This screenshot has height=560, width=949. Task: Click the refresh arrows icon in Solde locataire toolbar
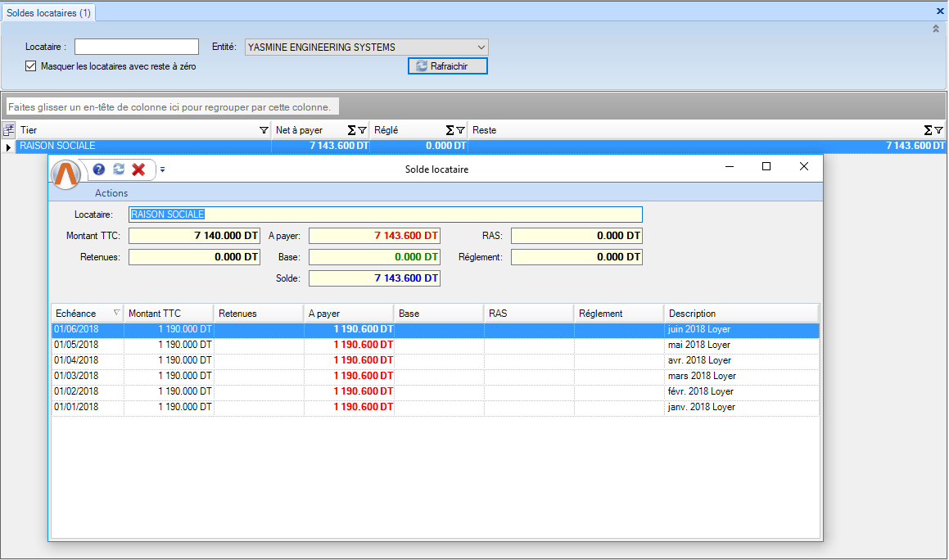point(119,169)
